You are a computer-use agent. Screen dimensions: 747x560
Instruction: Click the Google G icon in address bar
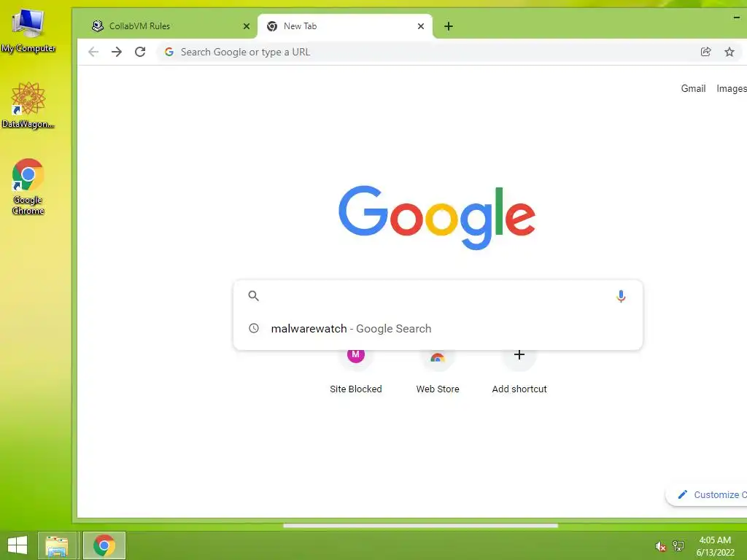tap(169, 52)
